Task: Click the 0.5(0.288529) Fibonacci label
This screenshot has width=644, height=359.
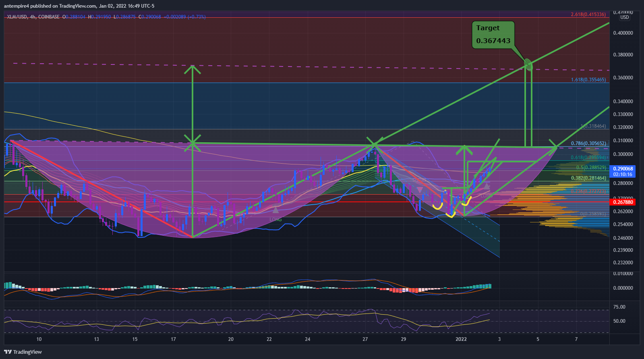Action: coord(591,168)
